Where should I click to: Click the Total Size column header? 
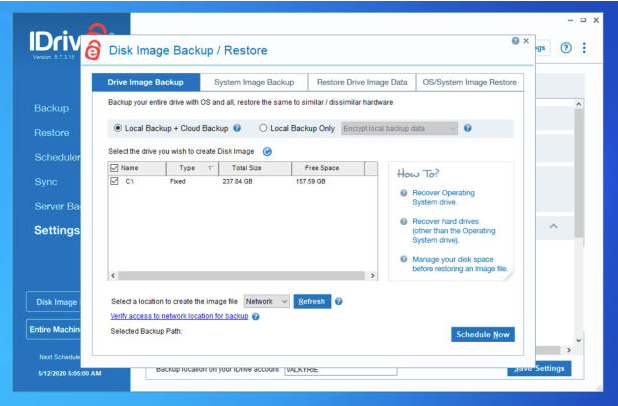(255, 168)
